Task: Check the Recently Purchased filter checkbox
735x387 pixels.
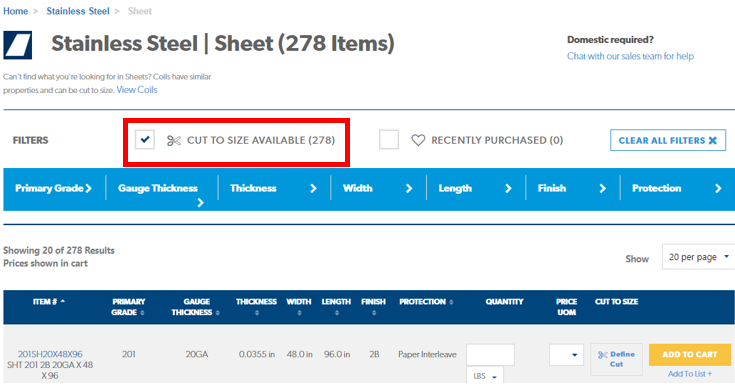Action: 389,140
